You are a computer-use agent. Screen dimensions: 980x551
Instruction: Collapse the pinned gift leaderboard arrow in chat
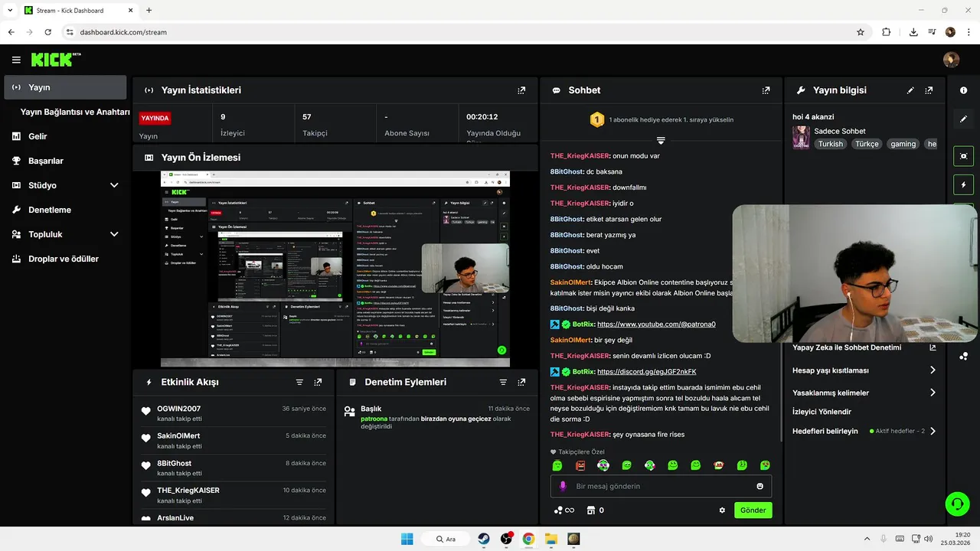[661, 141]
